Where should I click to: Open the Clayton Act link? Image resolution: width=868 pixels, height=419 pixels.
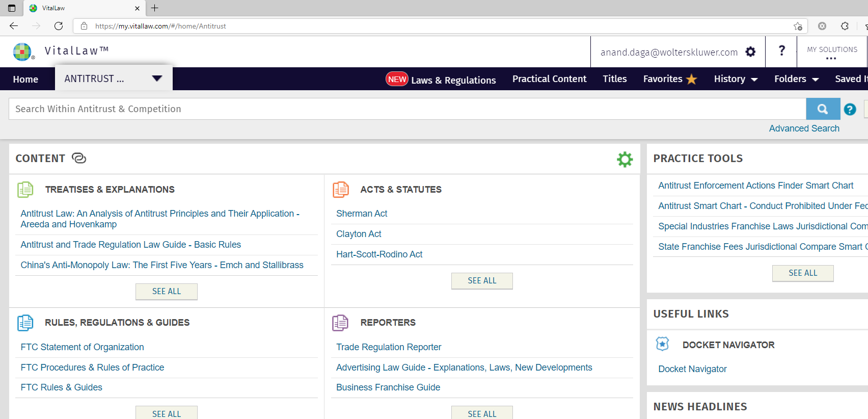(x=359, y=234)
